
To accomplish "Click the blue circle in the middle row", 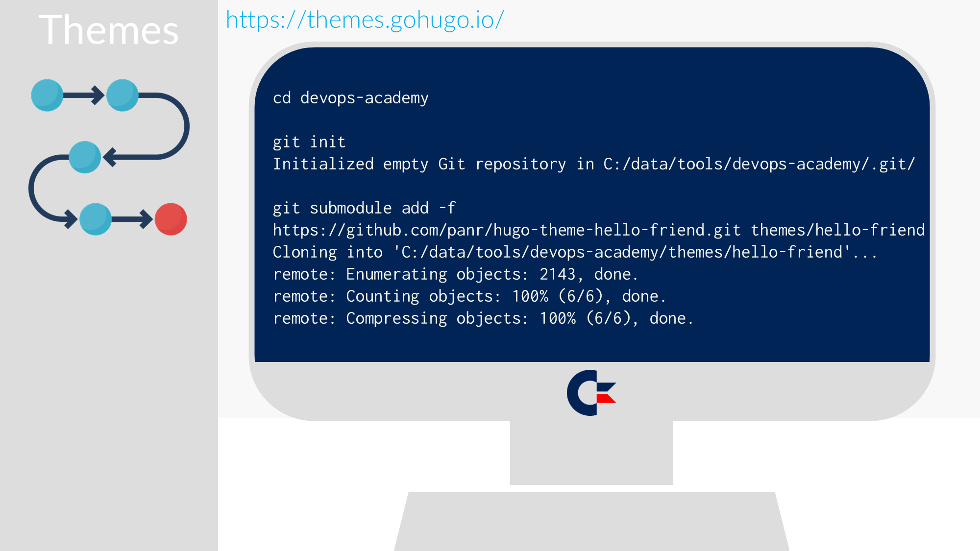I will (x=85, y=157).
